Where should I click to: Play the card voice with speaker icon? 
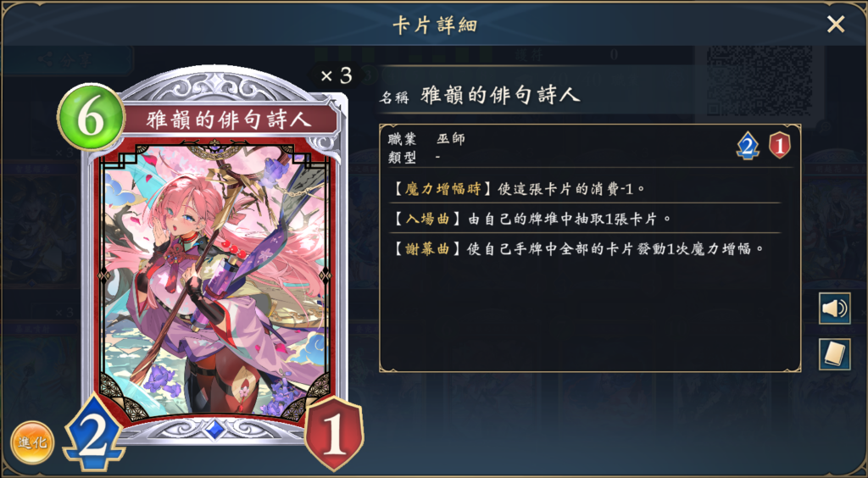click(835, 308)
